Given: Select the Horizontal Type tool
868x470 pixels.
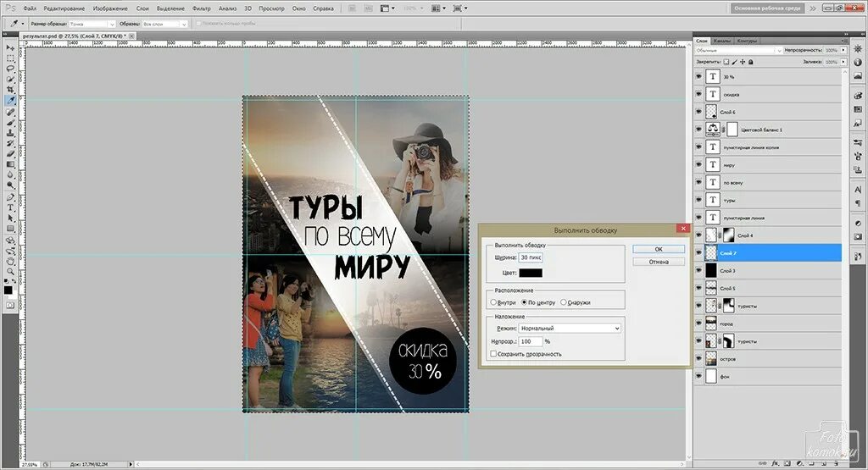Looking at the screenshot, I should (x=10, y=208).
